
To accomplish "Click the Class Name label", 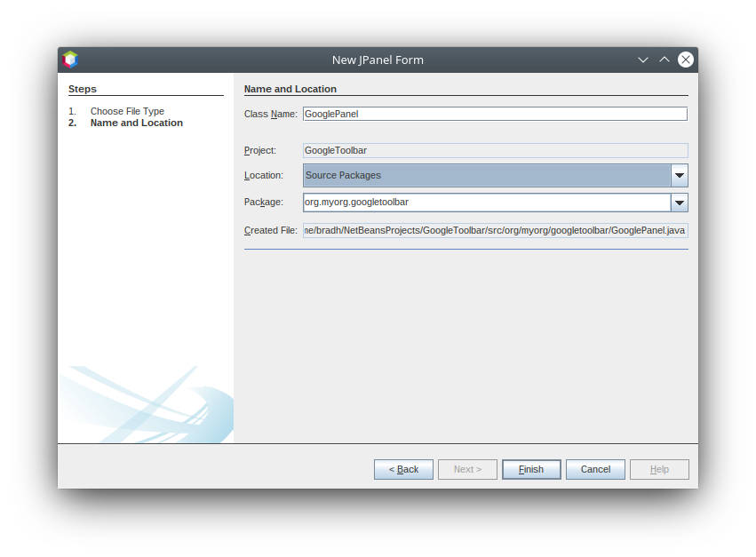I will [x=270, y=114].
